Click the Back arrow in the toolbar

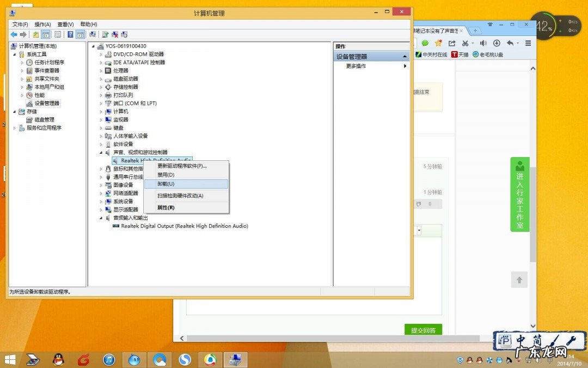14,34
